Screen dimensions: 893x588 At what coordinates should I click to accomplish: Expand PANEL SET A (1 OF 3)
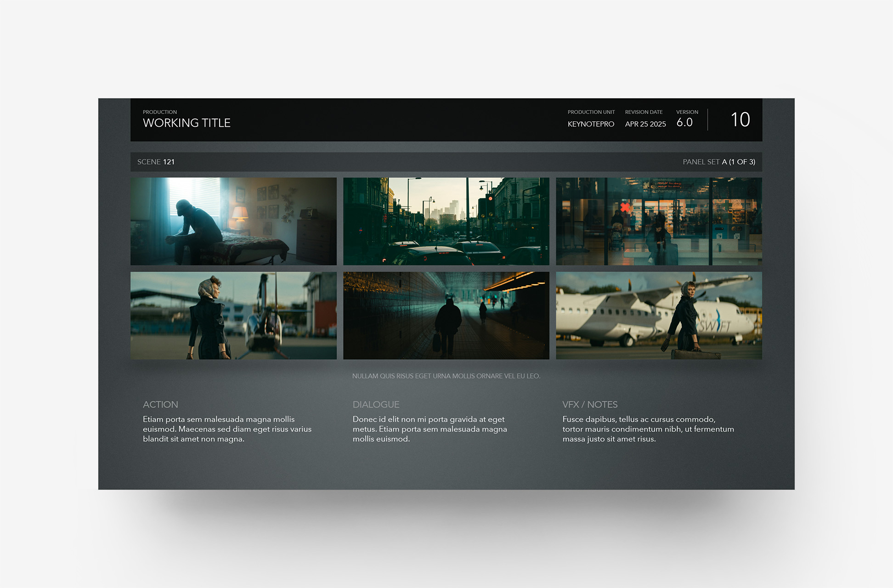click(718, 162)
